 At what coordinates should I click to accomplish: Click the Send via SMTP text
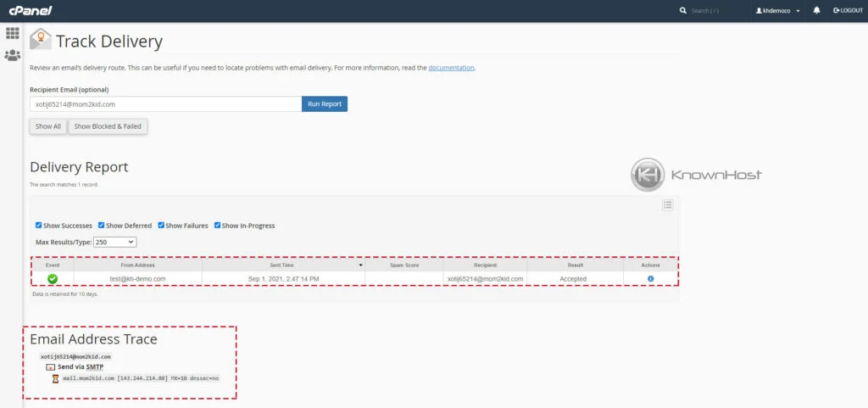(81, 367)
